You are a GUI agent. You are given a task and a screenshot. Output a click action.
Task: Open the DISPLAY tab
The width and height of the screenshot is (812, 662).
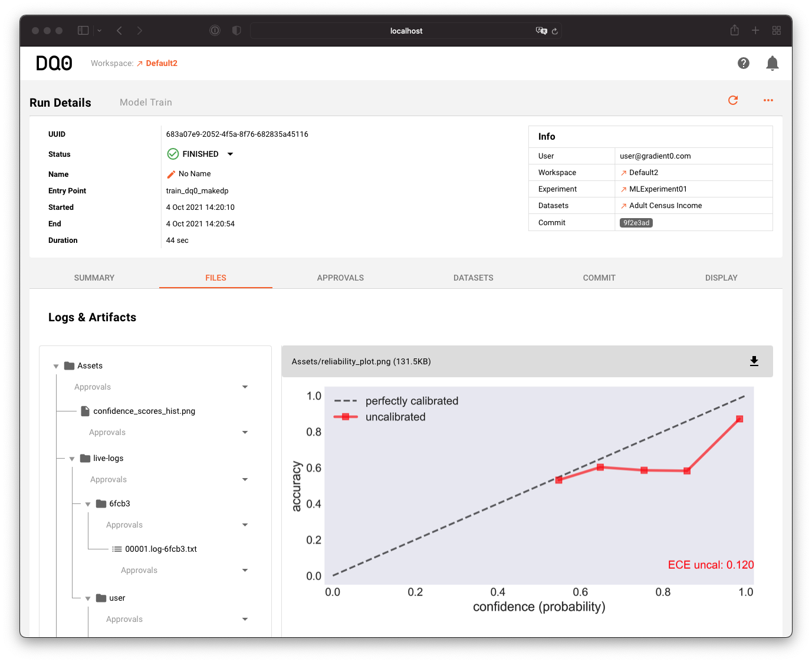(721, 278)
